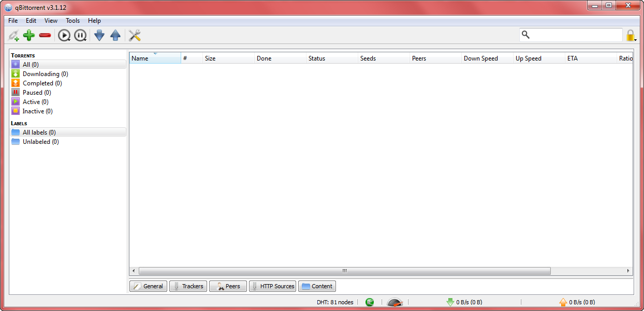
Task: Select the Downloading (0) filter
Action: coord(46,74)
